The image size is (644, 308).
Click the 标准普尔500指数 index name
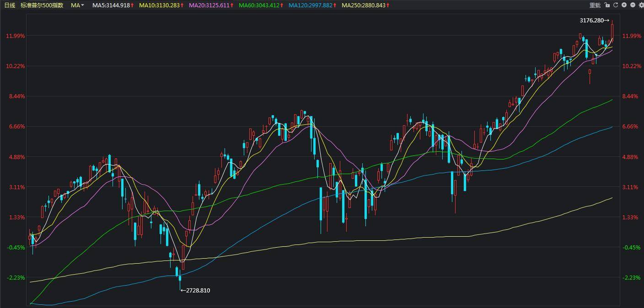coord(42,5)
